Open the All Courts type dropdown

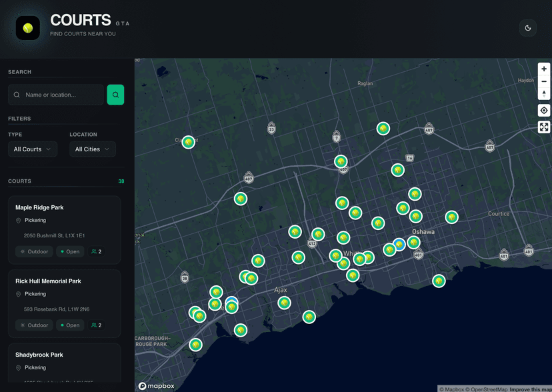tap(32, 149)
